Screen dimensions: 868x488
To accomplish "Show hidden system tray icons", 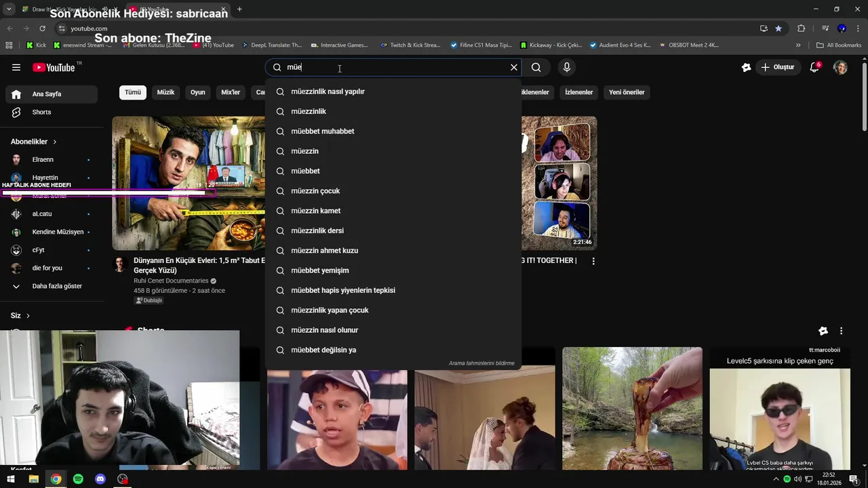I will pyautogui.click(x=776, y=479).
